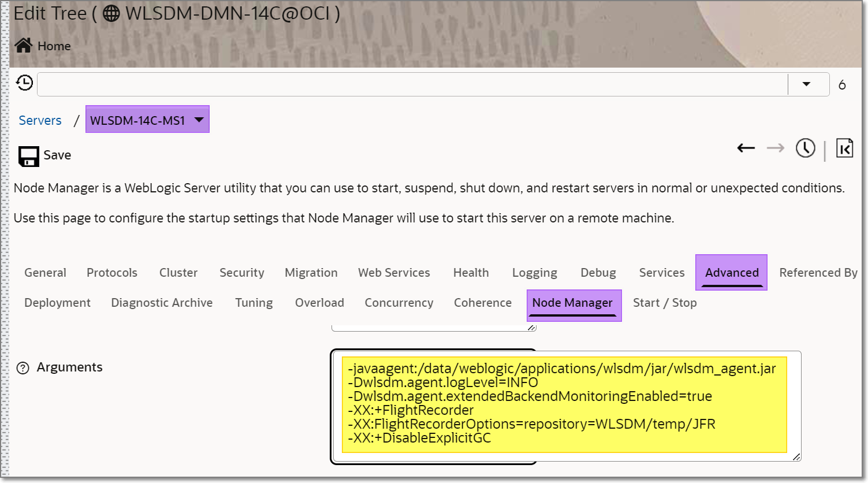Open the Concurrency sub-tab

[399, 303]
